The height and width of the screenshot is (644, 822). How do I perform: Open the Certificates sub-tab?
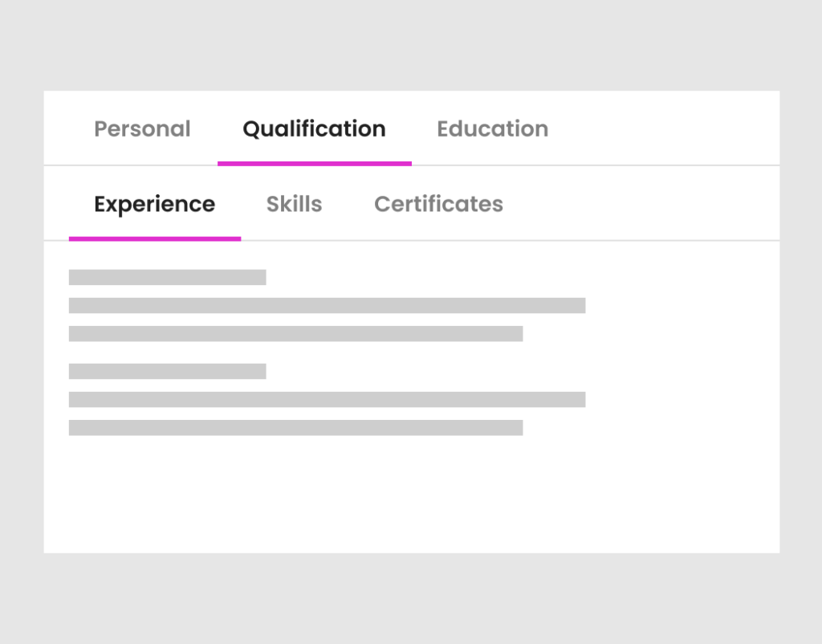pos(437,204)
